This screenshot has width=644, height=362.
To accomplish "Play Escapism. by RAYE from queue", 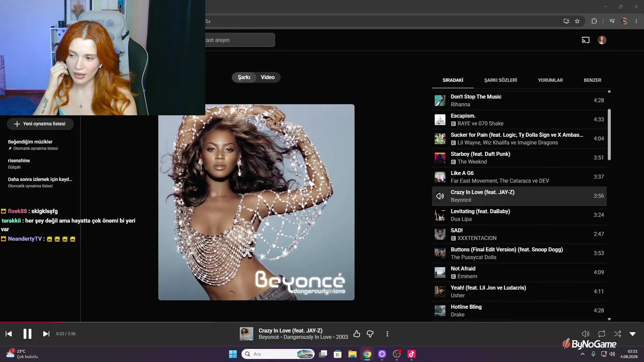I will (519, 120).
